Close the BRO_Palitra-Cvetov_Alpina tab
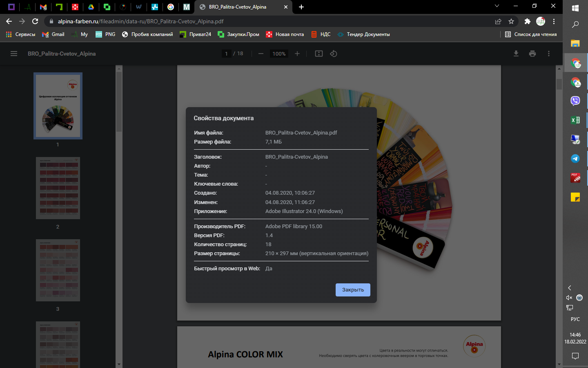This screenshot has height=368, width=588. [x=286, y=7]
